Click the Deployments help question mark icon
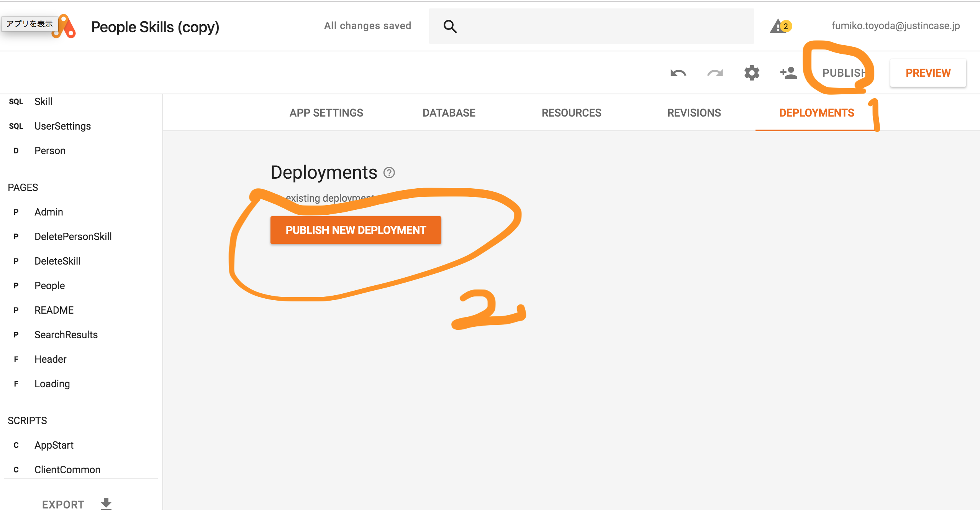This screenshot has width=980, height=510. point(389,173)
